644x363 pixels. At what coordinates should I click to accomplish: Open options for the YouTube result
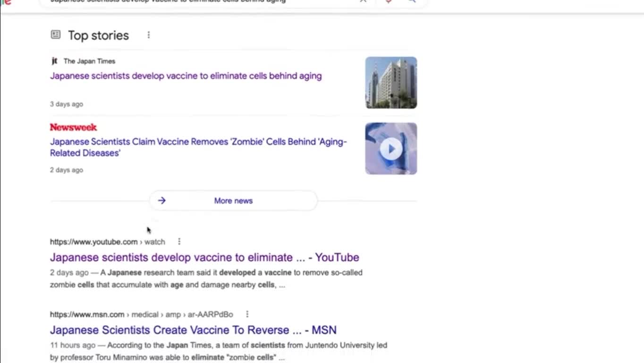pos(179,242)
